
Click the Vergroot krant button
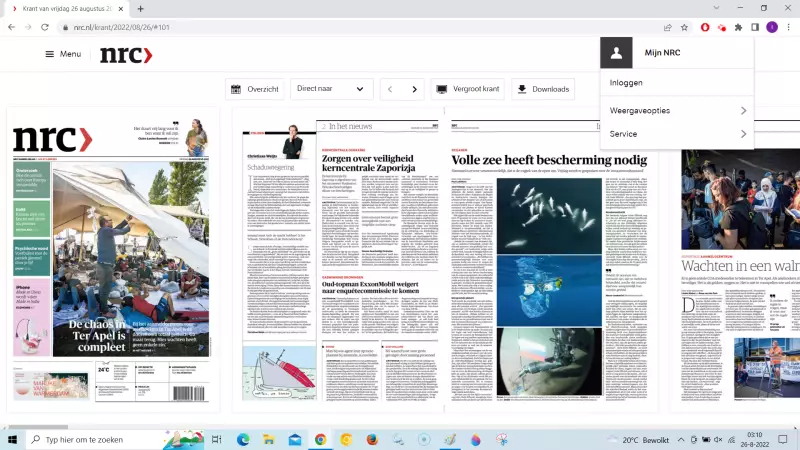coord(468,89)
